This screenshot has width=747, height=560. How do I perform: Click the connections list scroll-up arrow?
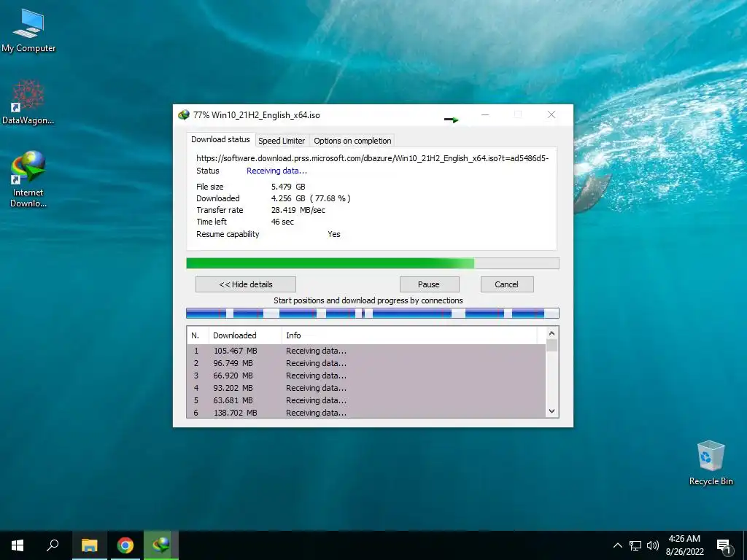tap(551, 333)
